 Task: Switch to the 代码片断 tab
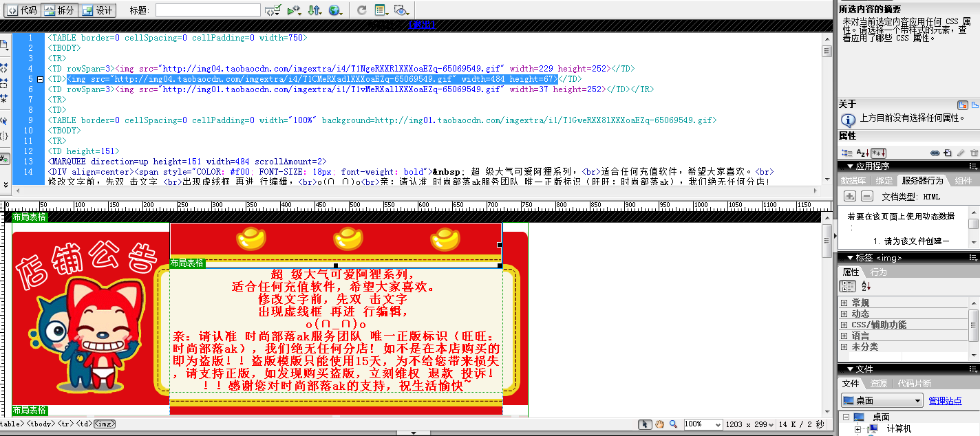click(x=915, y=384)
